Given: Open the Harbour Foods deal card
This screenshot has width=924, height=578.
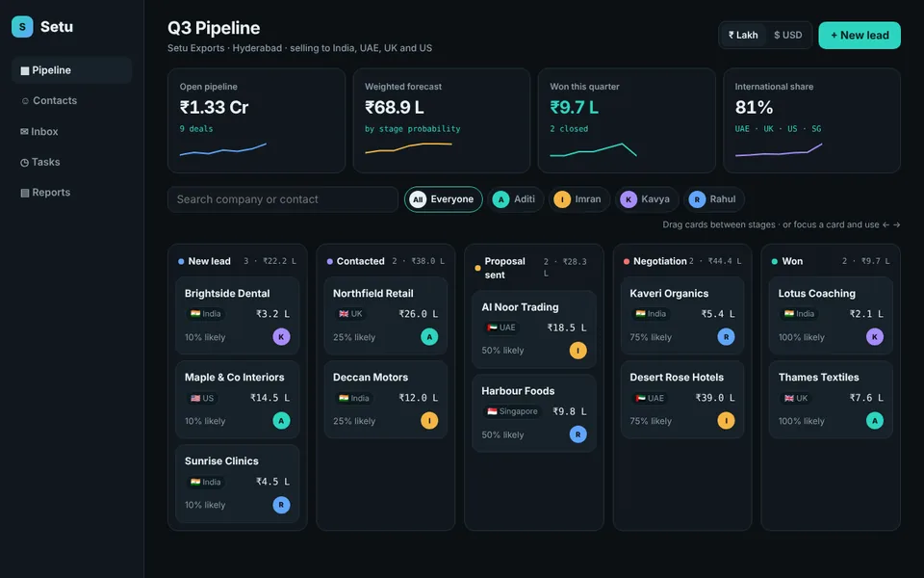Looking at the screenshot, I should [534, 413].
